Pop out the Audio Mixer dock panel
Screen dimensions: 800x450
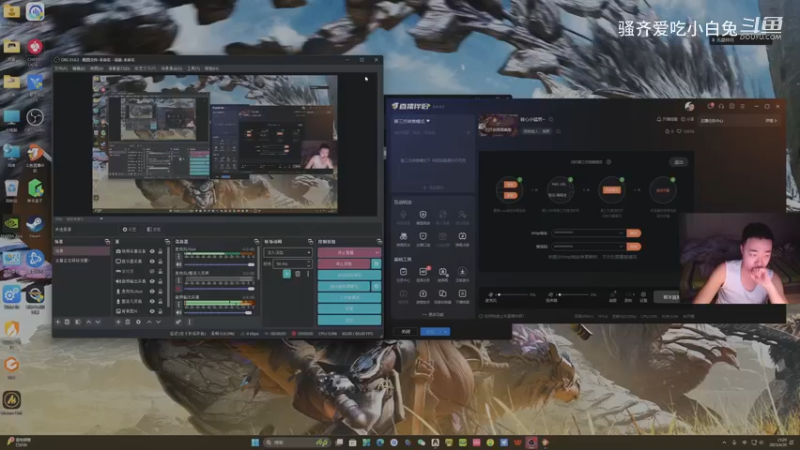point(257,241)
